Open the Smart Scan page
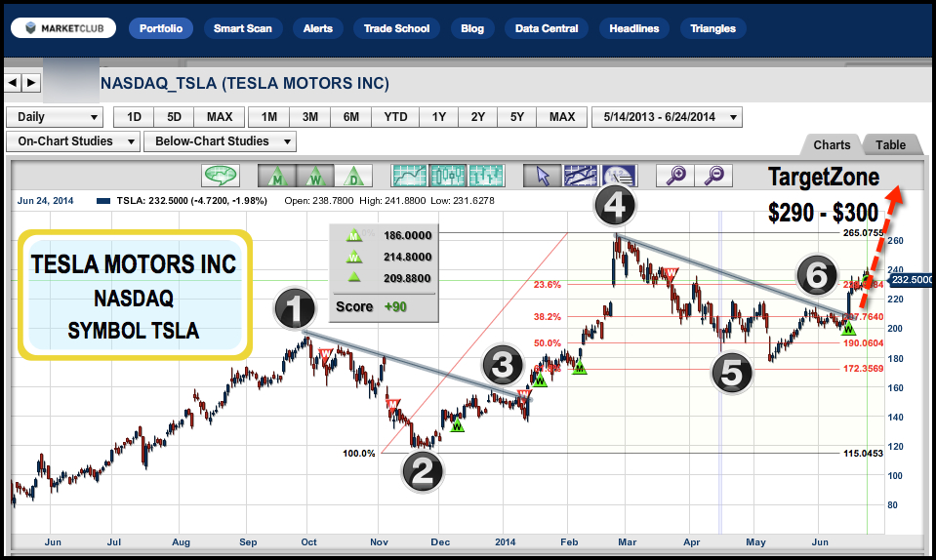Image resolution: width=936 pixels, height=560 pixels. (x=242, y=28)
